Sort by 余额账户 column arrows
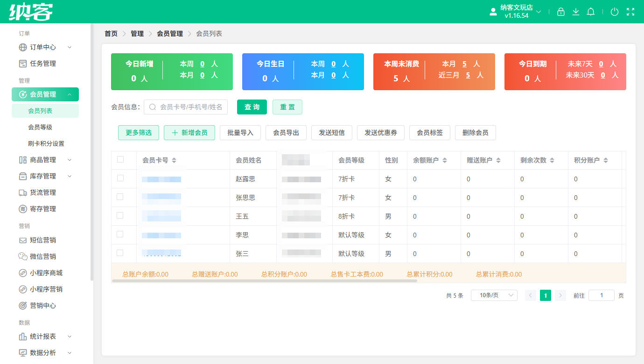This screenshot has width=644, height=364. (445, 160)
